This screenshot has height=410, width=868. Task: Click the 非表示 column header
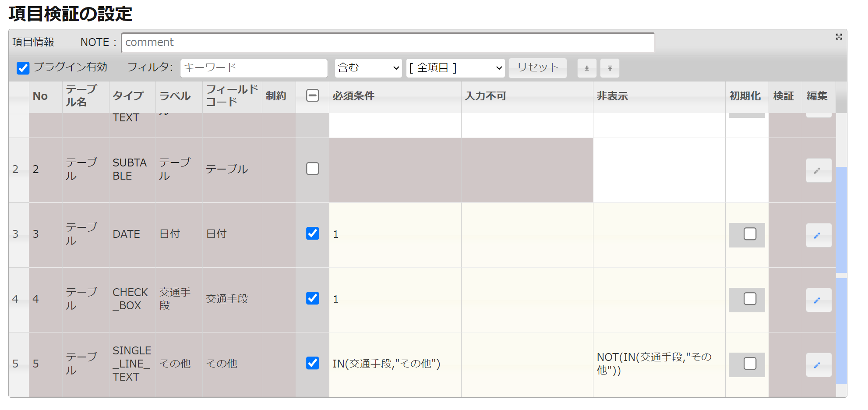(659, 96)
